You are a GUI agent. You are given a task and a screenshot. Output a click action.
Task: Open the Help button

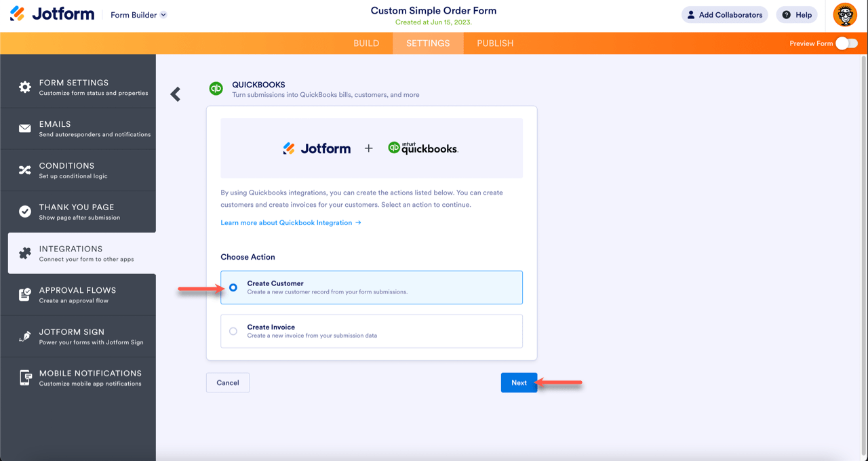coord(797,15)
